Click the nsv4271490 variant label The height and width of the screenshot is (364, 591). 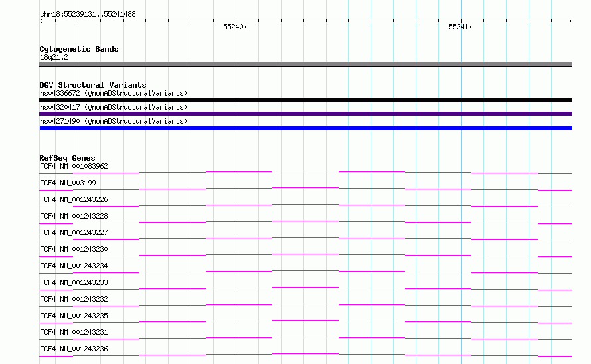tap(114, 121)
